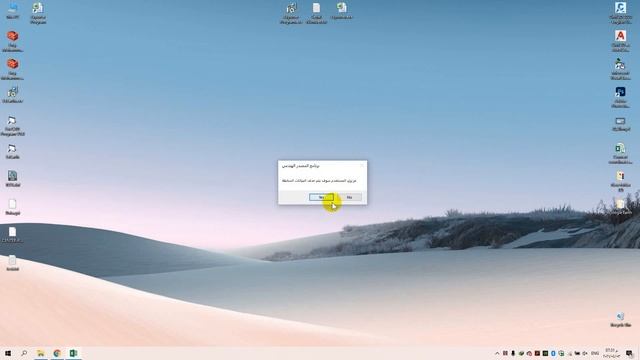The height and width of the screenshot is (360, 640).
Task: Show hidden system tray icons
Action: point(497,353)
